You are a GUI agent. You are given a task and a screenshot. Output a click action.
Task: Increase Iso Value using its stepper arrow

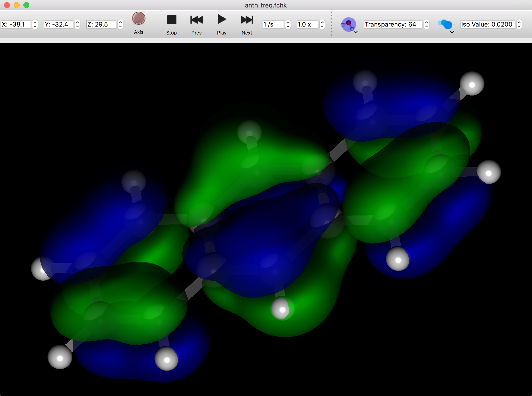(x=519, y=22)
